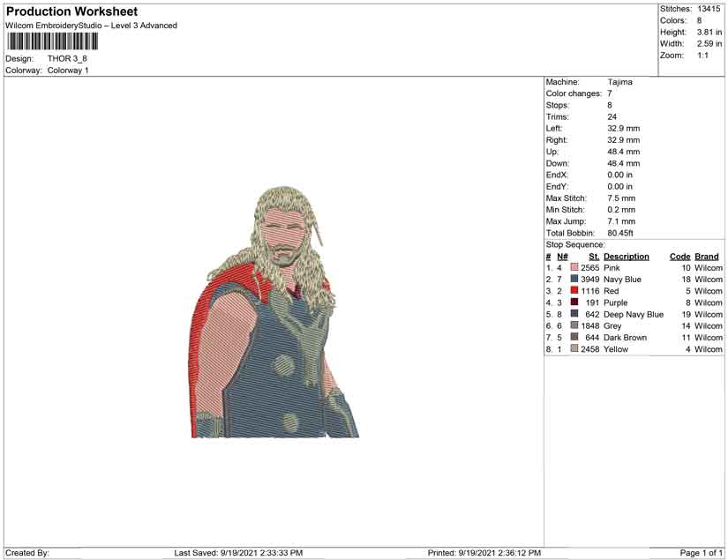Viewport: 728px width, 560px height.
Task: Click the Navy Blue thread color swatch
Action: 574,279
